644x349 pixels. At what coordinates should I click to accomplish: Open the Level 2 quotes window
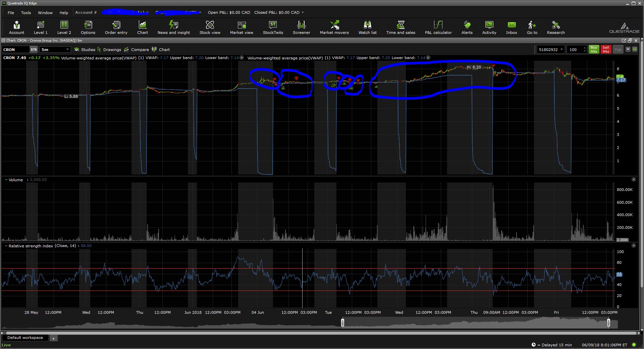pos(64,28)
